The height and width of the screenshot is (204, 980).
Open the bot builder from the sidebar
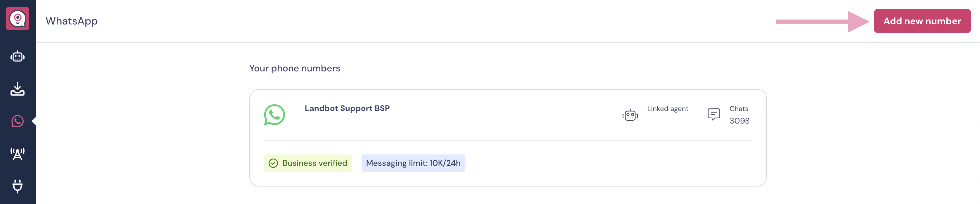18,57
